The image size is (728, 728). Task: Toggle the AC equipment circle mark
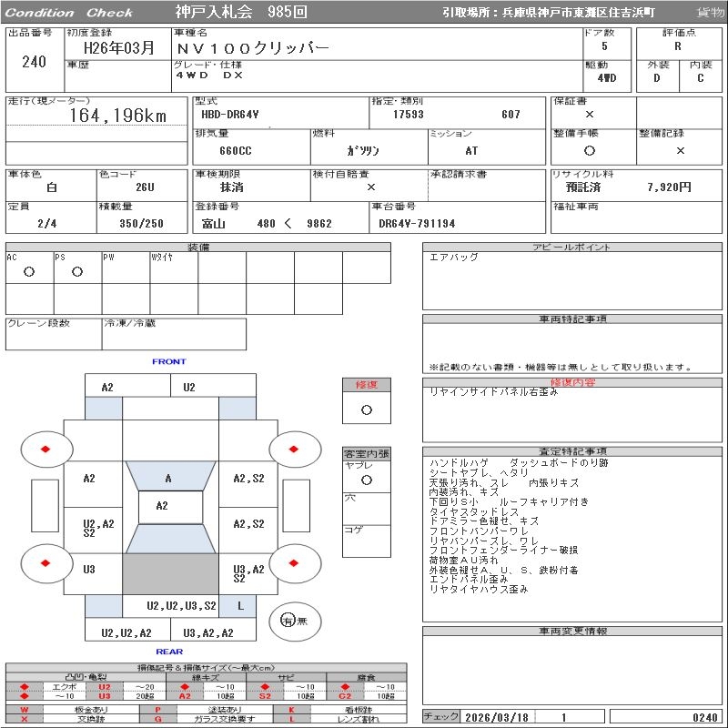coord(29,272)
